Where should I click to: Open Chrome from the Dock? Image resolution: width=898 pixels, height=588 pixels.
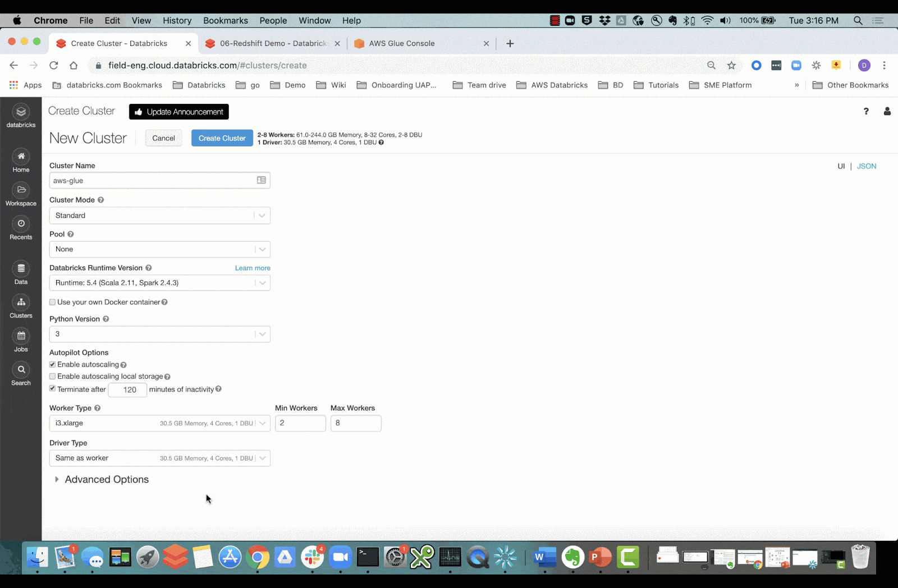(257, 557)
